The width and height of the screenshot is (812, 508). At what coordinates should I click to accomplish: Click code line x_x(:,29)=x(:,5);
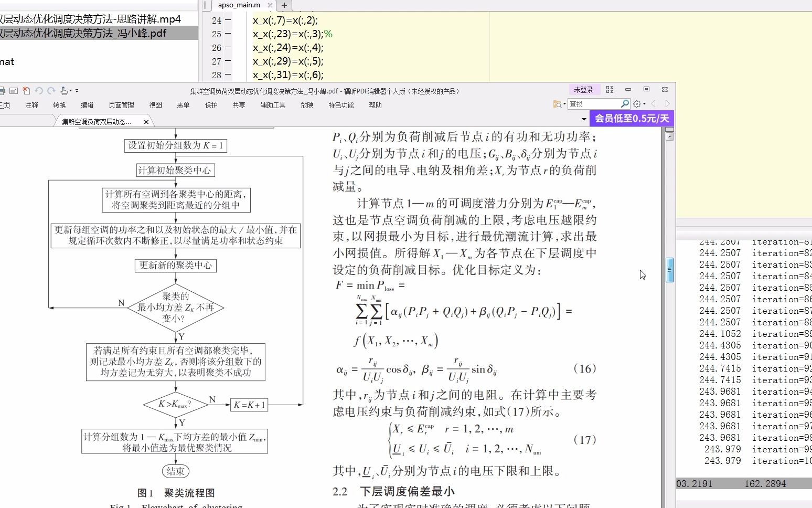point(288,61)
